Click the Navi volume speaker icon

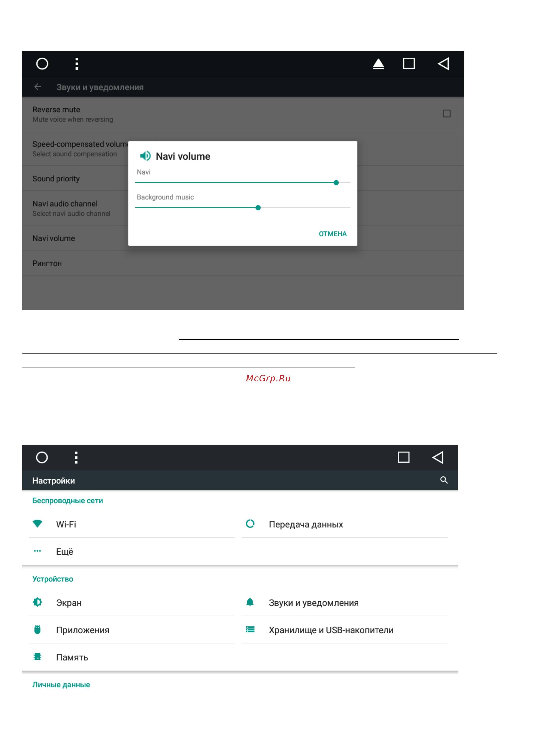pos(145,156)
